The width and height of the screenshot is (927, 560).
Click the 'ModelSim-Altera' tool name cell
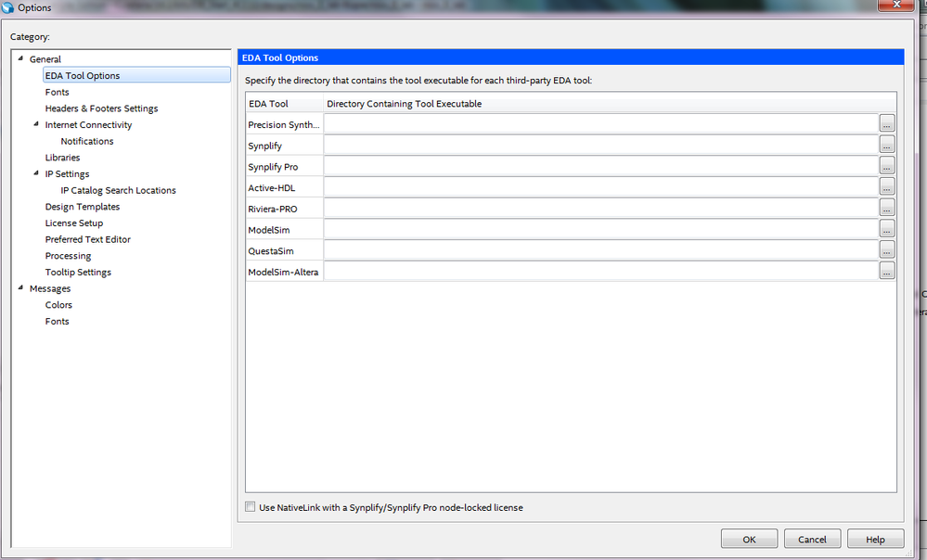[x=284, y=272]
